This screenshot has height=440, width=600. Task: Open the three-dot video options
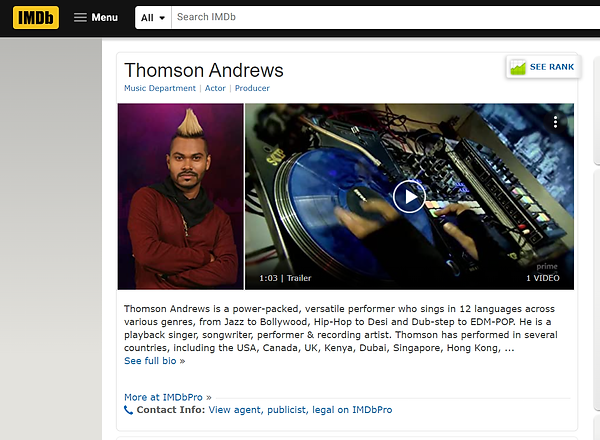tap(555, 122)
